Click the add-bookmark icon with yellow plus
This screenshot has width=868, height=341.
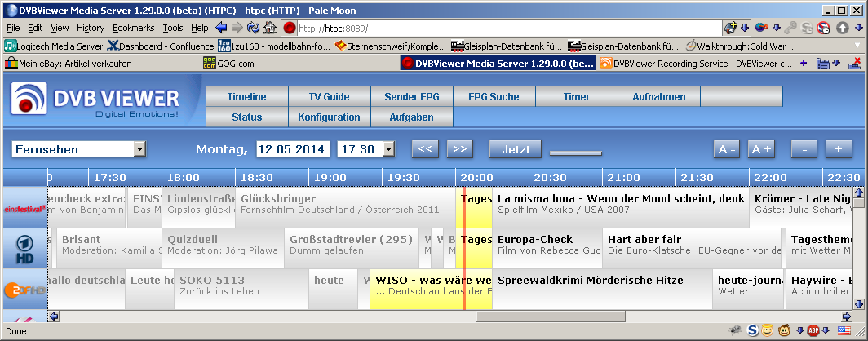click(731, 28)
